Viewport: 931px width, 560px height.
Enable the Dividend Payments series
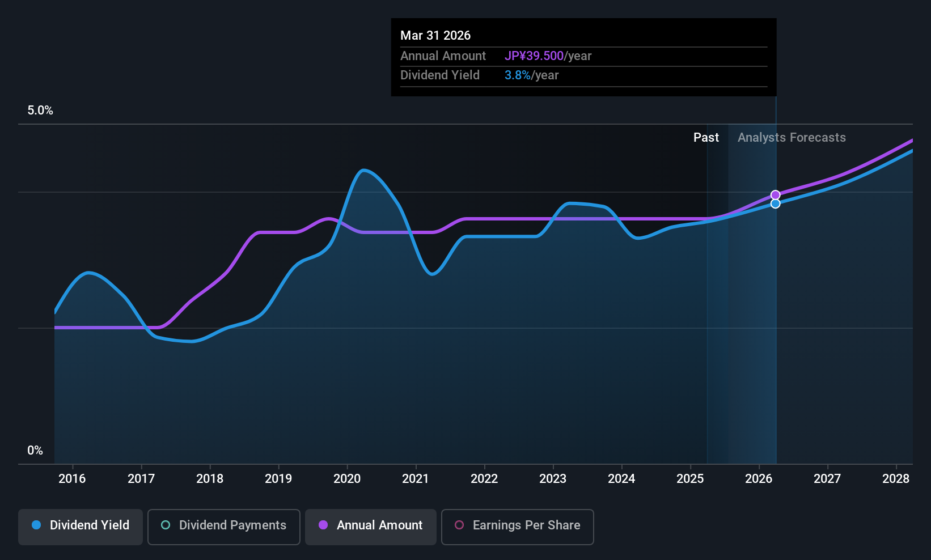[x=224, y=527]
